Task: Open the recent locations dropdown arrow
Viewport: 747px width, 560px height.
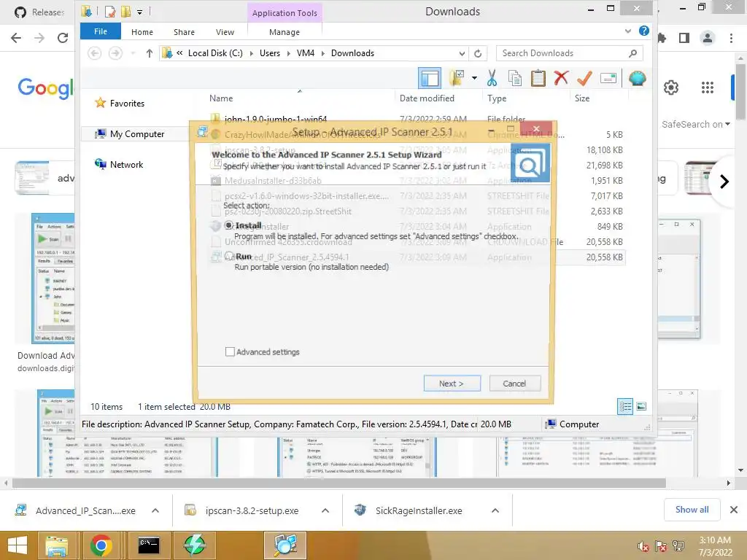Action: [x=133, y=53]
